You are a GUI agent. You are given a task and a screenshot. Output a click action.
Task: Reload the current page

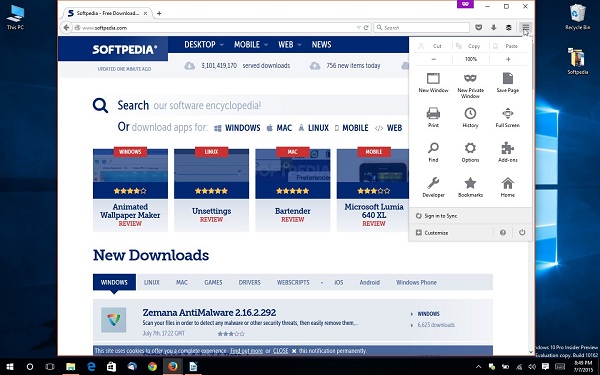(x=366, y=28)
